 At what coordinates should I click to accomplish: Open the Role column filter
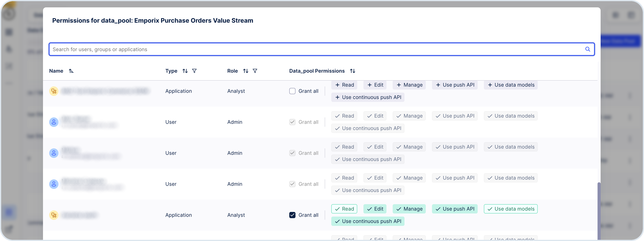[x=255, y=71]
